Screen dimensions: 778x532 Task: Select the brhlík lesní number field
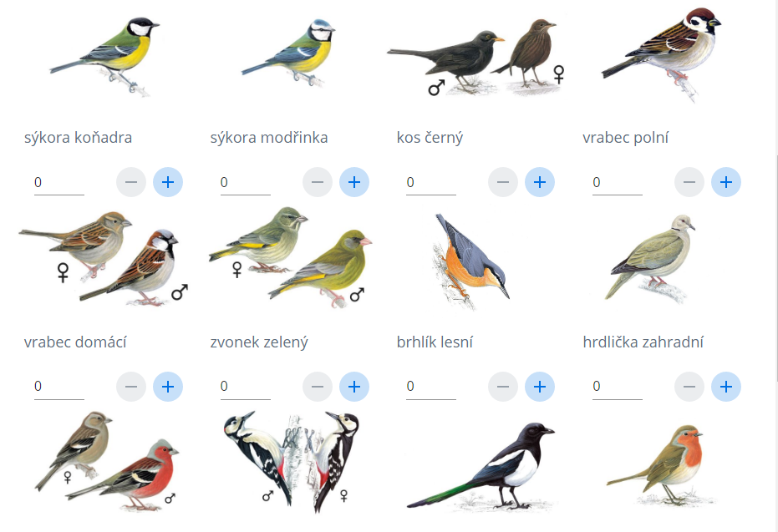click(431, 387)
